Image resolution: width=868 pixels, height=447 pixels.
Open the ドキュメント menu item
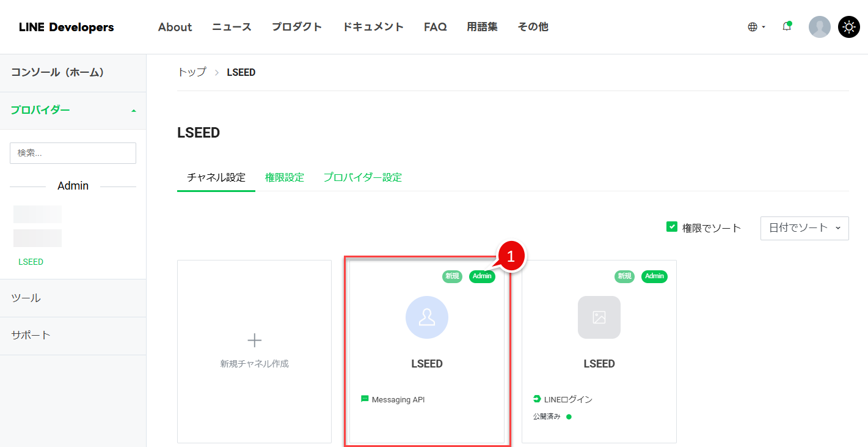(373, 27)
